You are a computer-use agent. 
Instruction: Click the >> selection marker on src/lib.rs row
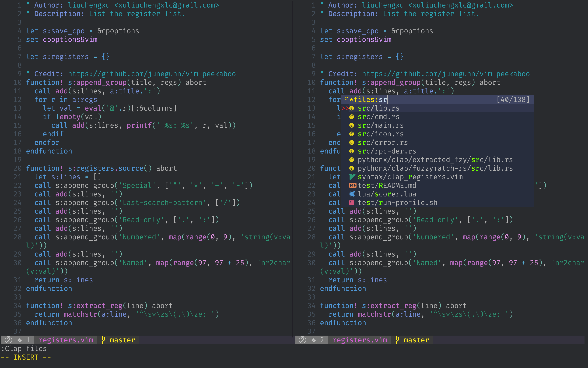[345, 108]
